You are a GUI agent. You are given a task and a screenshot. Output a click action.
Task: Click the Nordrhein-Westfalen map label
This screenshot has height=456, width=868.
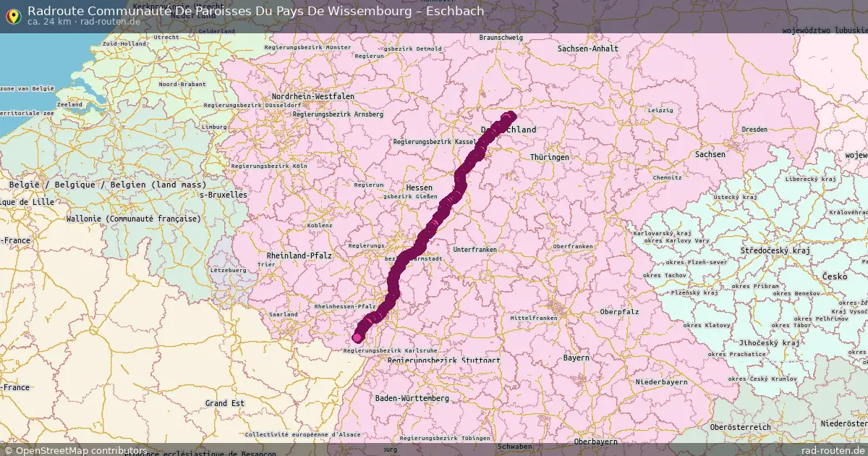click(313, 96)
